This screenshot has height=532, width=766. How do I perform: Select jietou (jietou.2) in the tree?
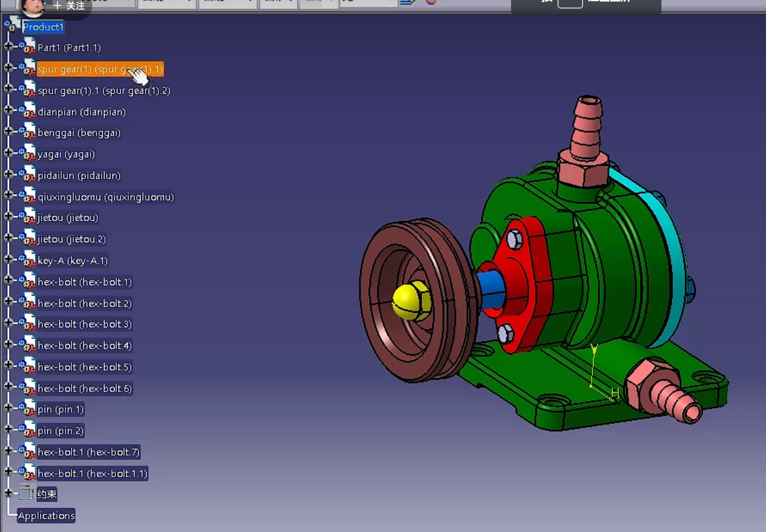pyautogui.click(x=72, y=239)
